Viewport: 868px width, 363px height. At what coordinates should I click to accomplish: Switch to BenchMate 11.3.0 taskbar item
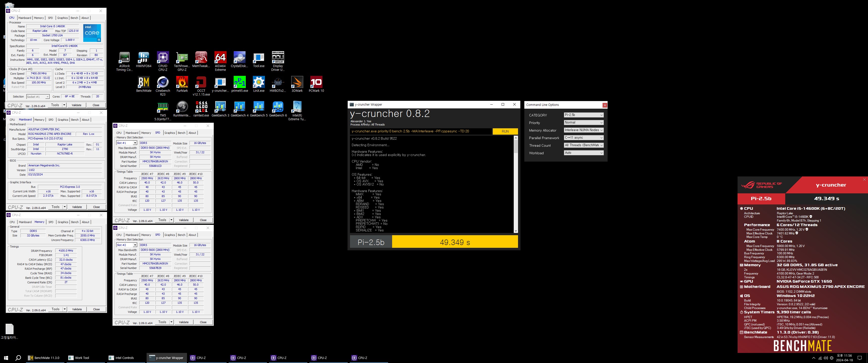pyautogui.click(x=45, y=358)
